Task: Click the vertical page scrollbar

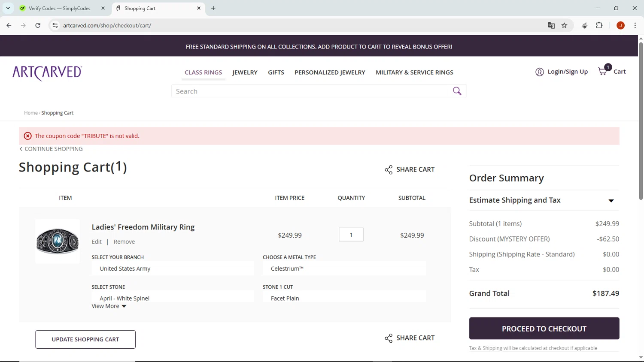Action: coord(641,120)
